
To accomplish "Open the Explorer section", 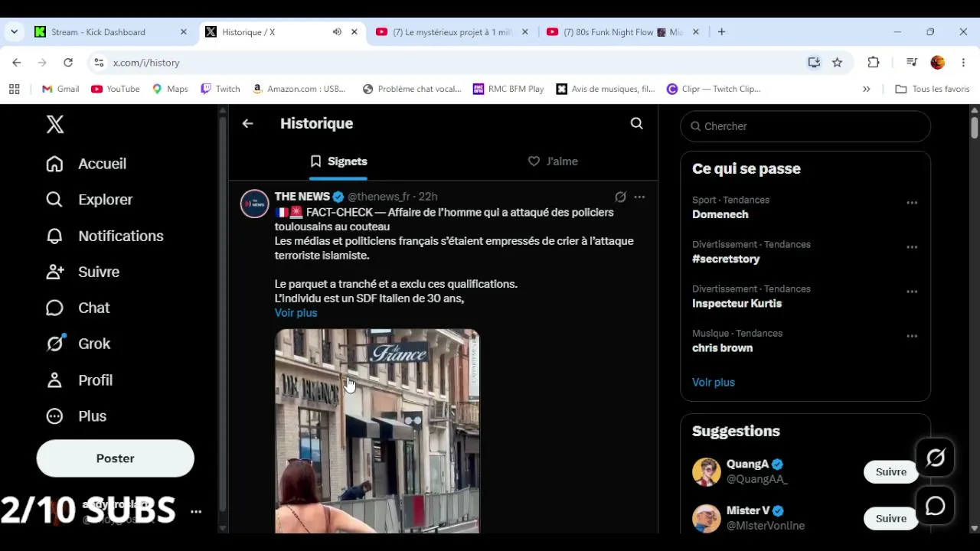I will tap(90, 200).
